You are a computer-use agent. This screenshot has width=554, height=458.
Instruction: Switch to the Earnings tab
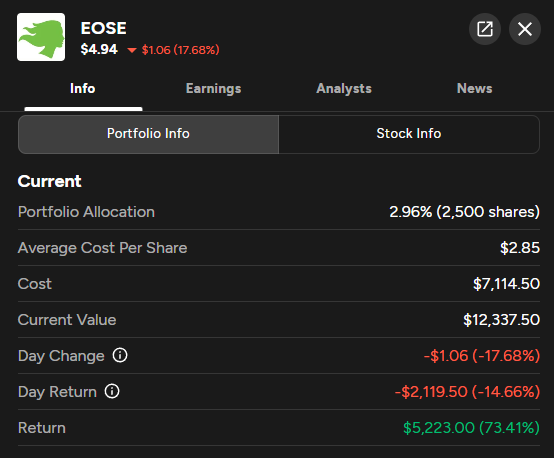click(x=213, y=88)
